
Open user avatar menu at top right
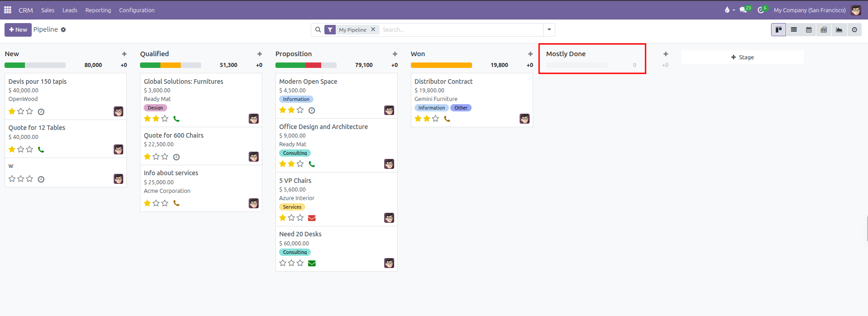856,10
